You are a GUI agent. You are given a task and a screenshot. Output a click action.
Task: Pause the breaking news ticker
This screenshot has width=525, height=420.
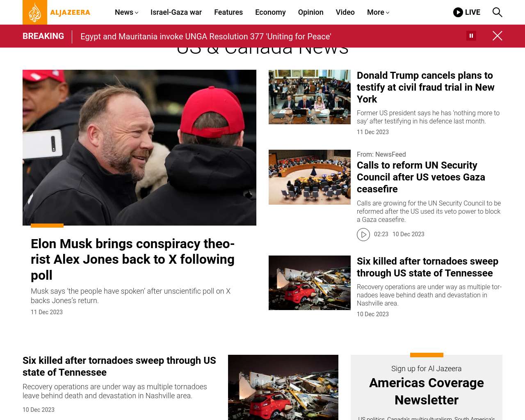pos(471,36)
